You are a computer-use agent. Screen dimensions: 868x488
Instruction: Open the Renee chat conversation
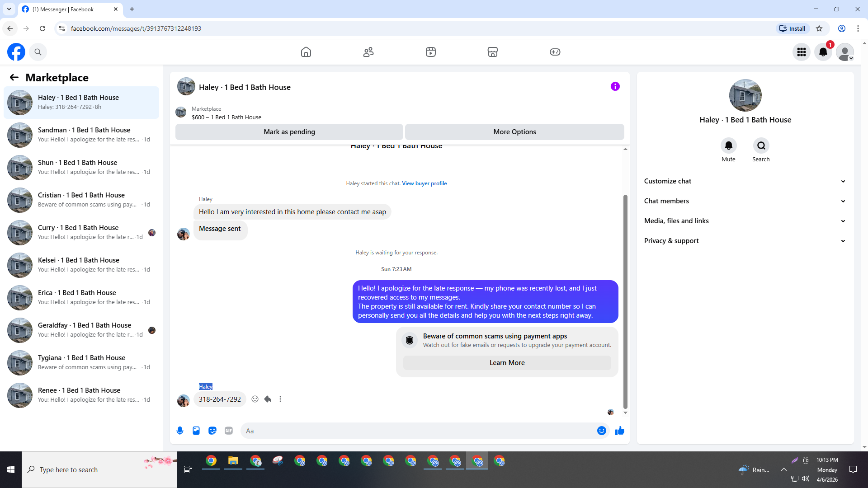click(81, 395)
